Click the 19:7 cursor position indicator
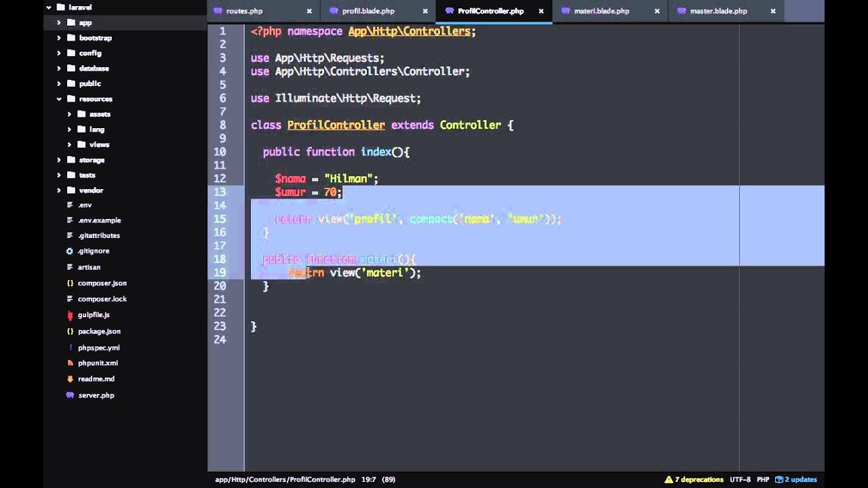Screen dimensions: 868x488 368,479
